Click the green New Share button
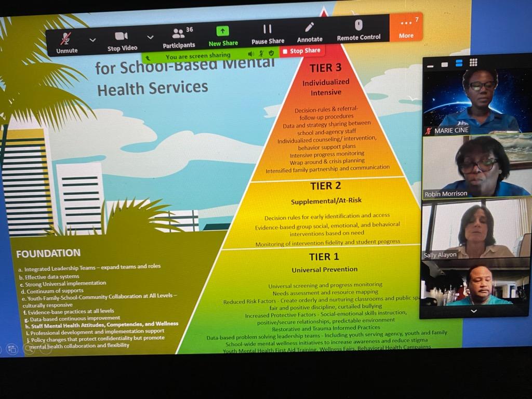Viewport: 532px width, 399px height. tap(223, 37)
